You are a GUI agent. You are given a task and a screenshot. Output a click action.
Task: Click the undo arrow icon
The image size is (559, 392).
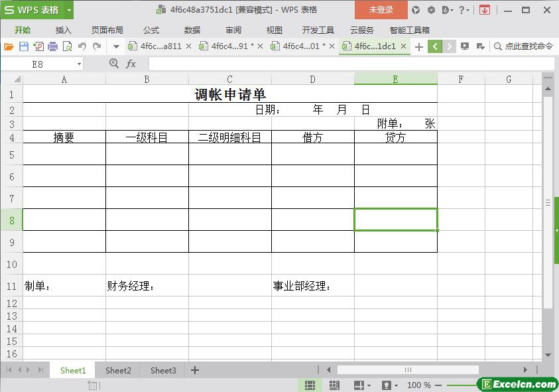coord(82,46)
